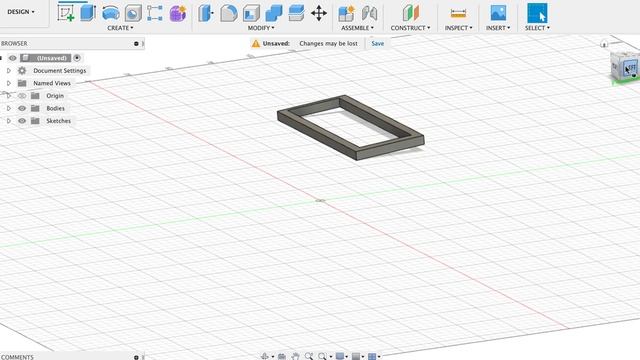
Task: Select the Named Views tree item
Action: [x=52, y=83]
